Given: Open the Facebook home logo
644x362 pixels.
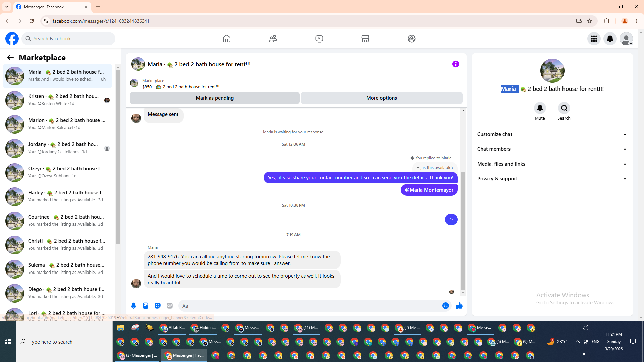Looking at the screenshot, I should click(12, 39).
